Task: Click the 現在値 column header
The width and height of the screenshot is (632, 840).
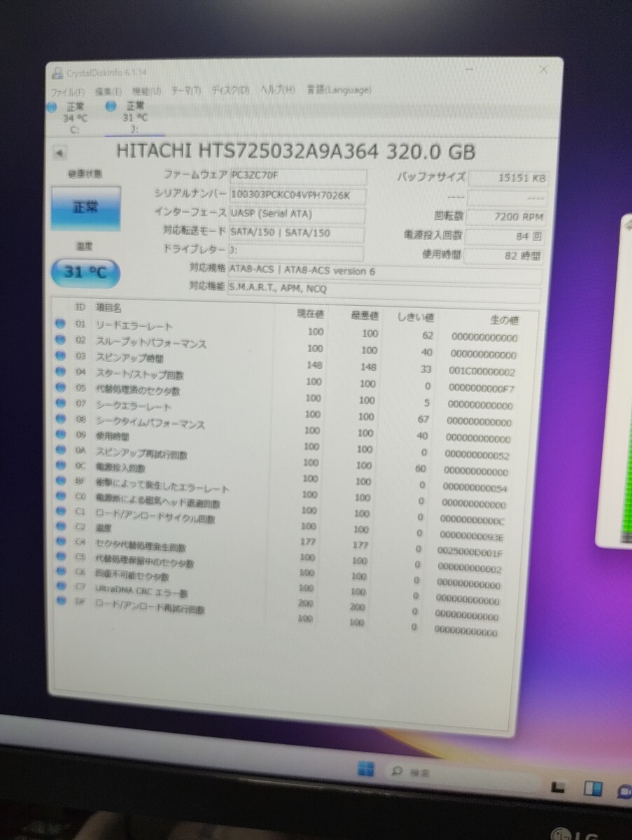Action: 309,314
